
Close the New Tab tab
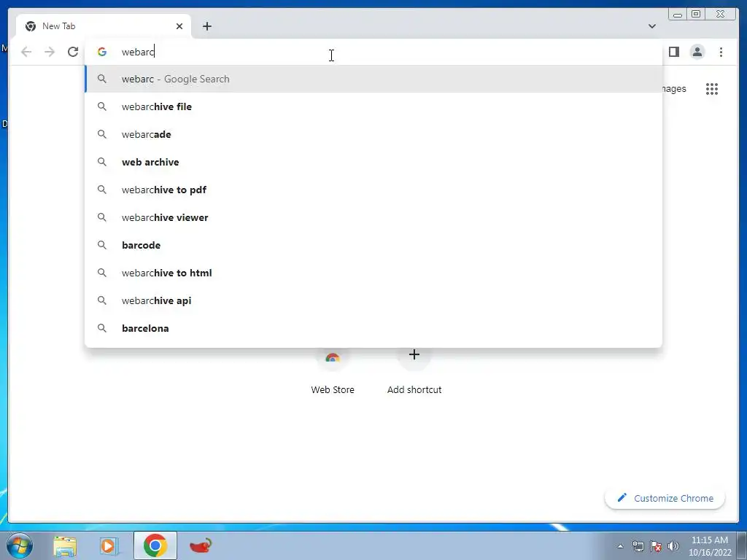179,26
